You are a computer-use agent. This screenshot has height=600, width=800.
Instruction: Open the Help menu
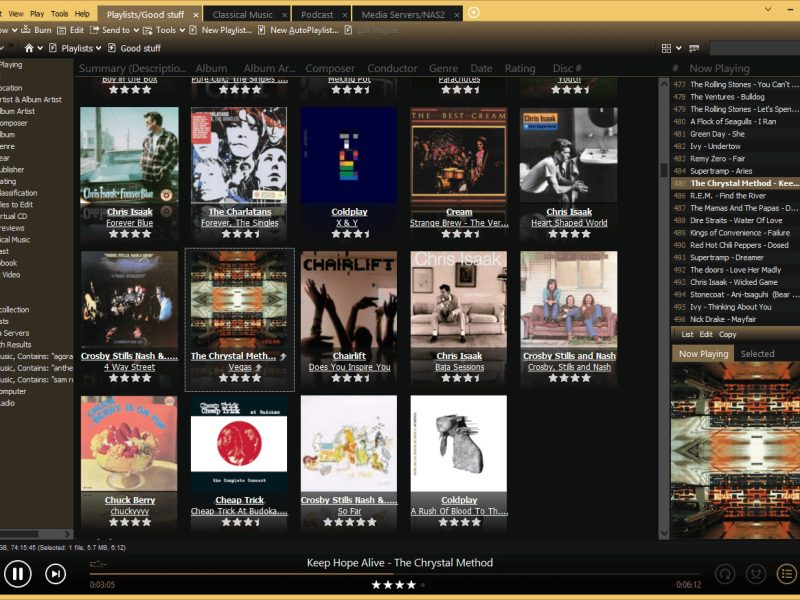pyautogui.click(x=82, y=14)
